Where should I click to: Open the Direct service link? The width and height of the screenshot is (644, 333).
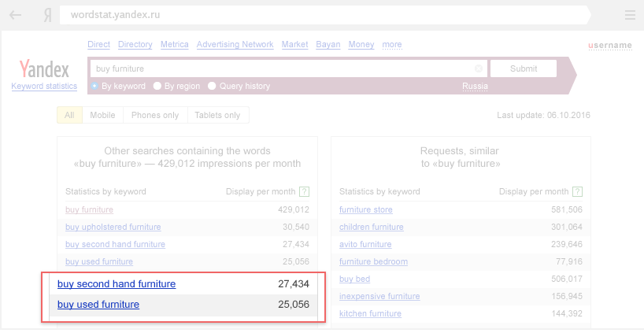coord(98,44)
